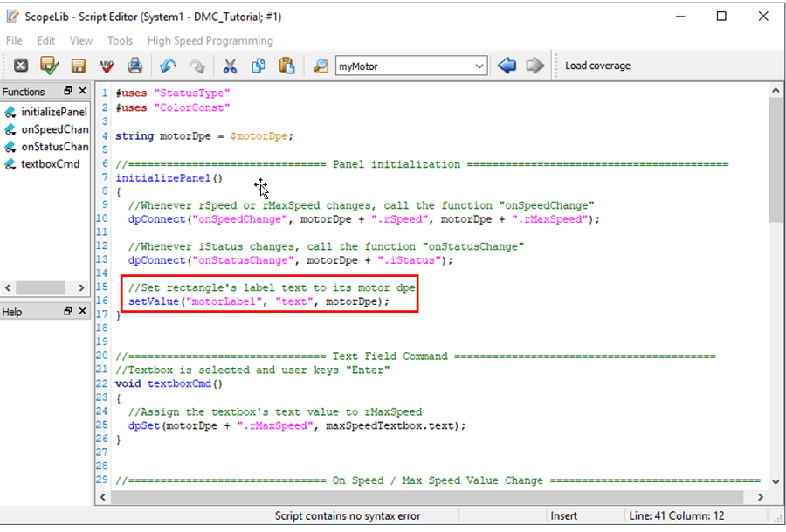Image resolution: width=786 pixels, height=532 pixels.
Task: Click the "//Set rectangle's label text" comment
Action: click(272, 287)
